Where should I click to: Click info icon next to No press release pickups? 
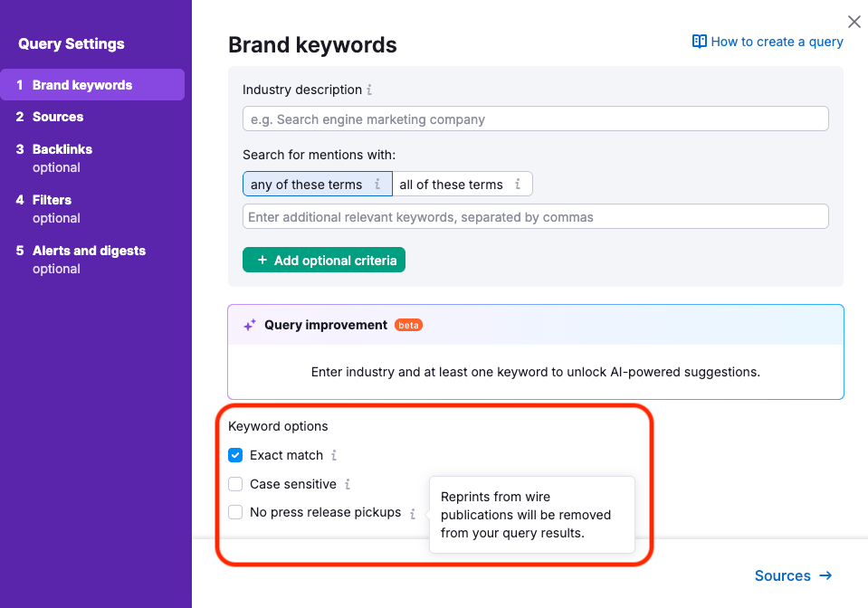(413, 513)
